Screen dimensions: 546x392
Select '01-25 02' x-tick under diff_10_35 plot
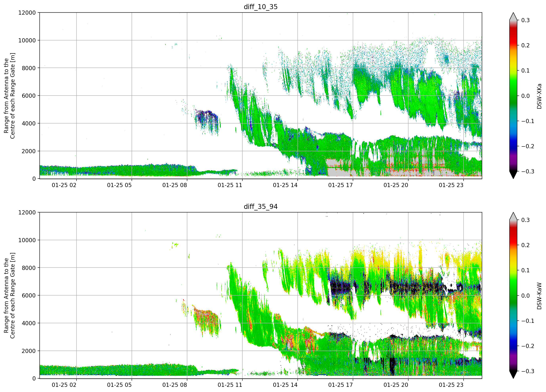pos(64,185)
